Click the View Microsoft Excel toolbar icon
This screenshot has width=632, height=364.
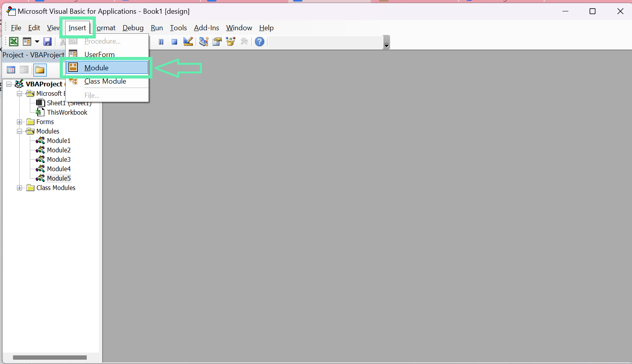coord(14,42)
